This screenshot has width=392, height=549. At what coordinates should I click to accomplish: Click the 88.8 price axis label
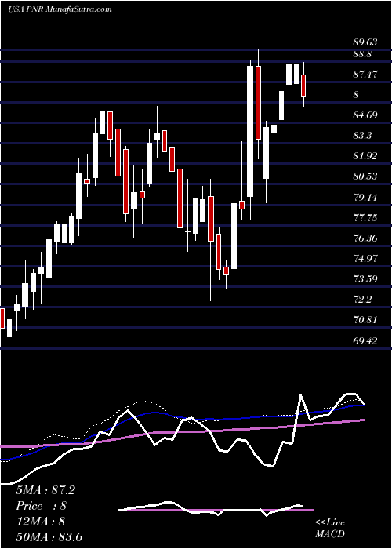(362, 54)
